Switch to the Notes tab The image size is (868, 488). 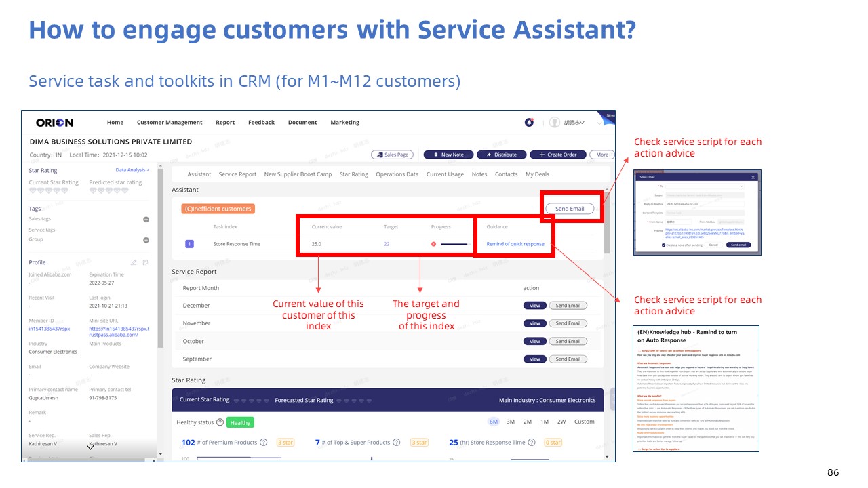point(479,174)
